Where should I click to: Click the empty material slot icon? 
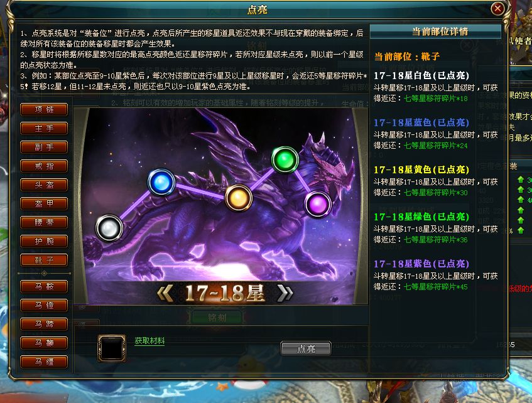click(112, 348)
